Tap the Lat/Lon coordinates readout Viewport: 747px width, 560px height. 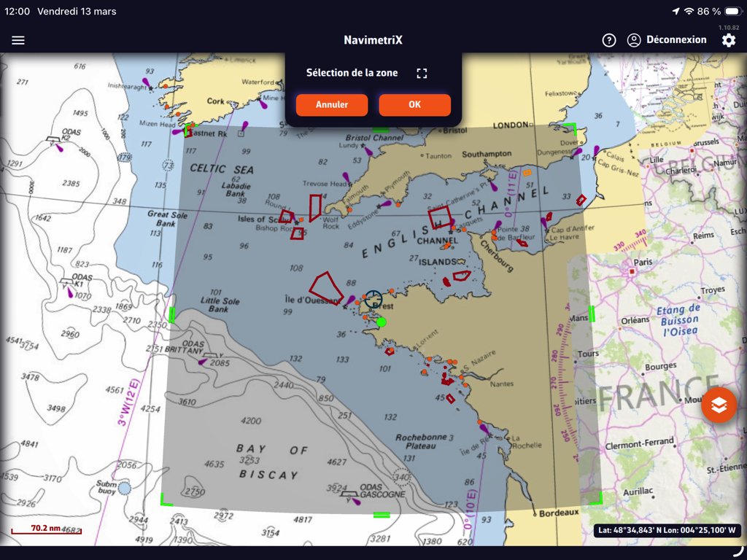point(667,531)
